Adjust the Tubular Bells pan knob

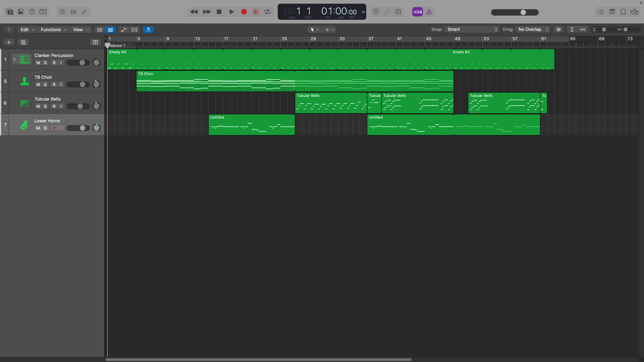tap(96, 106)
